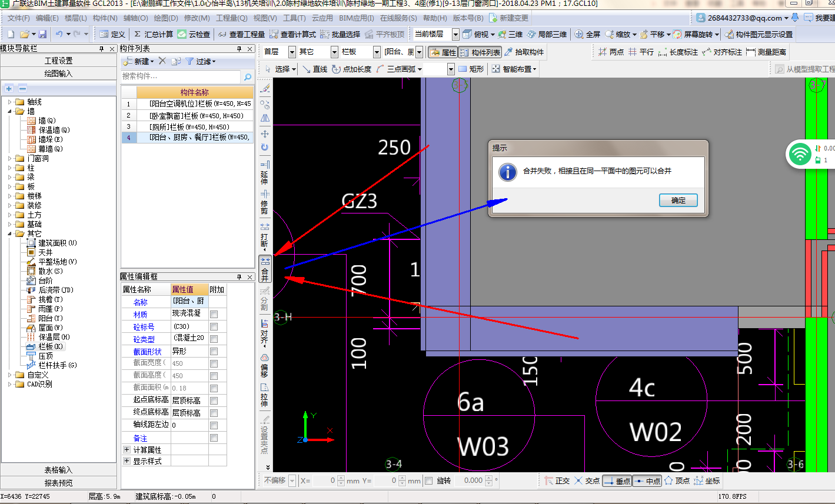Open the 当前楼层 dropdown
Image resolution: width=835 pixels, height=504 pixels.
[455, 34]
